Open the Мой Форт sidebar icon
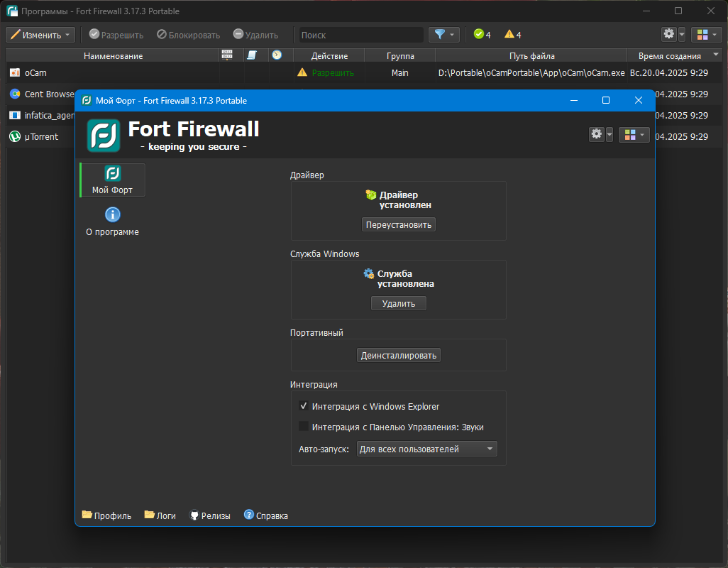This screenshot has width=728, height=568. 111,180
